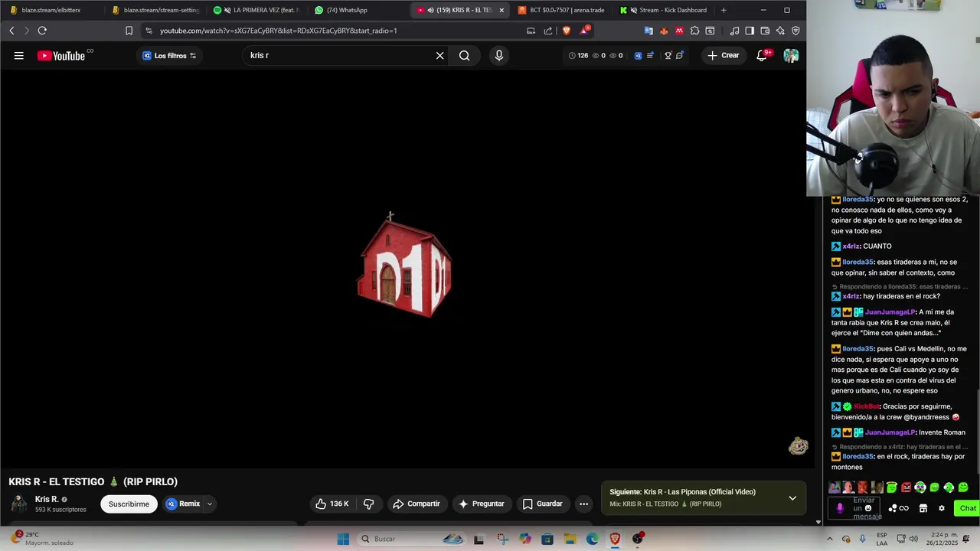Viewport: 980px width, 551px height.
Task: Pick the red angry emote
Action: [906, 487]
